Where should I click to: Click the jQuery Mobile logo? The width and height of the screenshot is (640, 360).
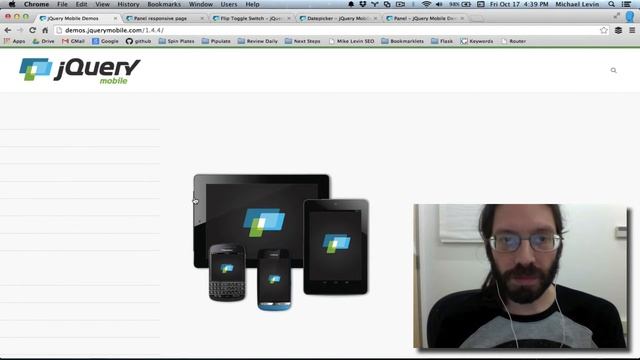(80, 71)
